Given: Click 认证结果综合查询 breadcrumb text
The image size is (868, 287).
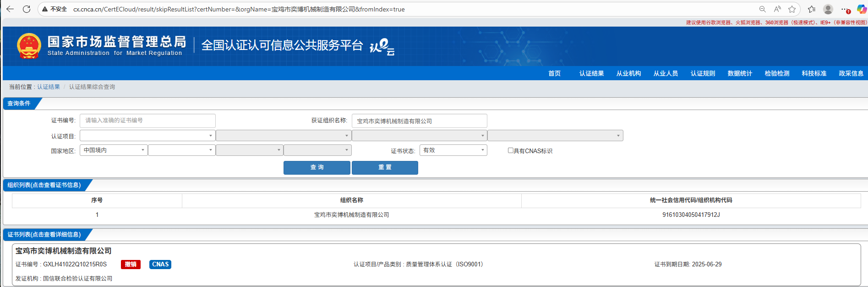Looking at the screenshot, I should pyautogui.click(x=92, y=87).
